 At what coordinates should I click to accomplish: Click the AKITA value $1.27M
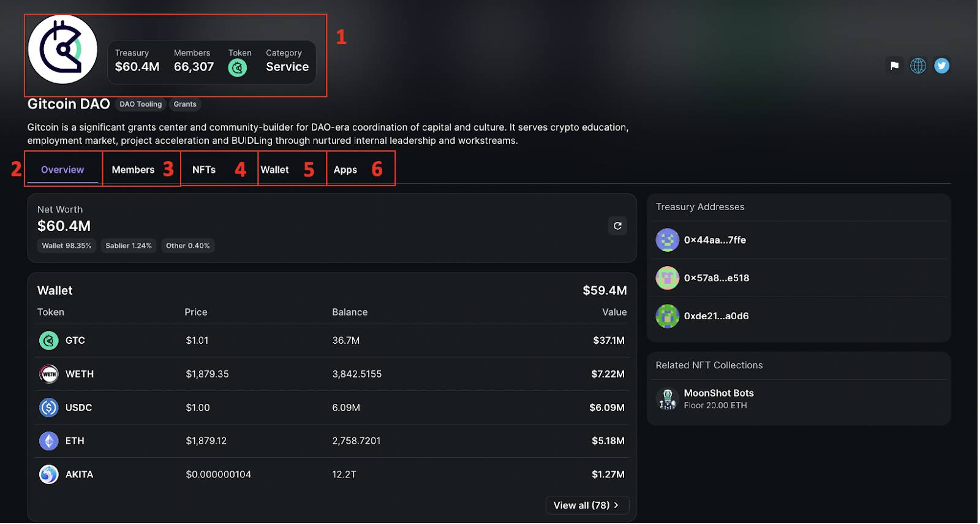coord(608,474)
